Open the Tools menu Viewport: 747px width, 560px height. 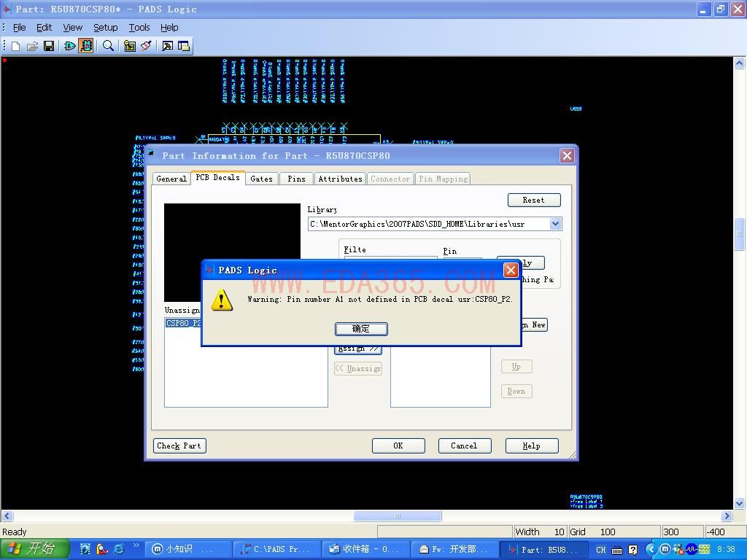tap(139, 28)
